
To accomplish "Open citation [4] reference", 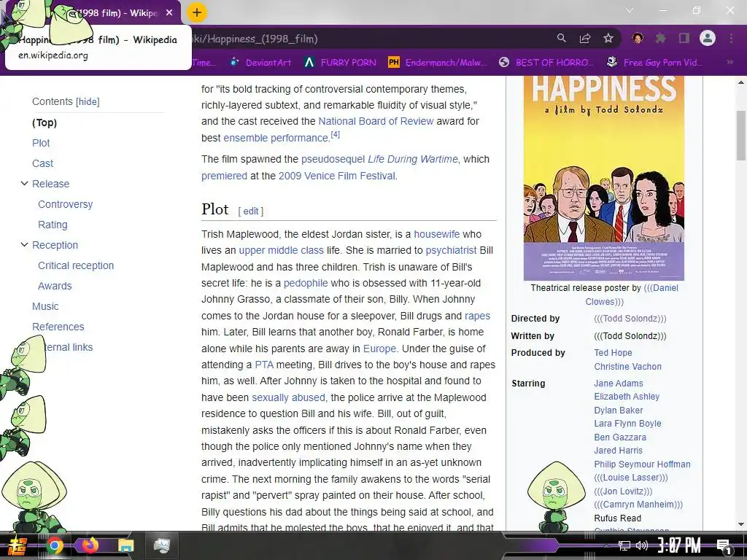I will 336,135.
